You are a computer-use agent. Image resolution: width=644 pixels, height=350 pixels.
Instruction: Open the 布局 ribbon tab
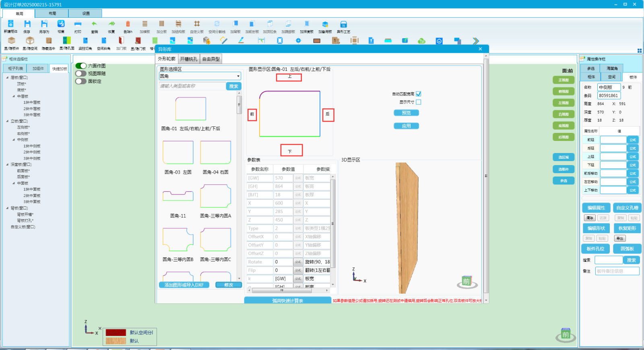pos(52,13)
